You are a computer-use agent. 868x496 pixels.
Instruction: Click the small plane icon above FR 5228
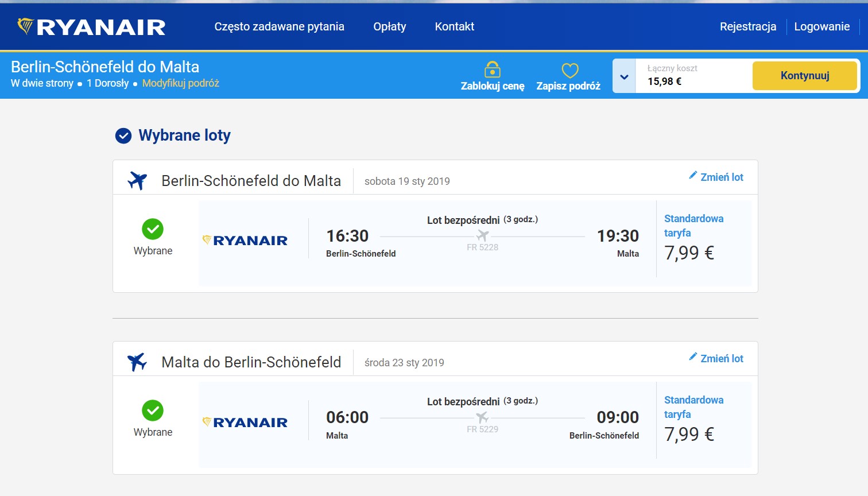(482, 236)
